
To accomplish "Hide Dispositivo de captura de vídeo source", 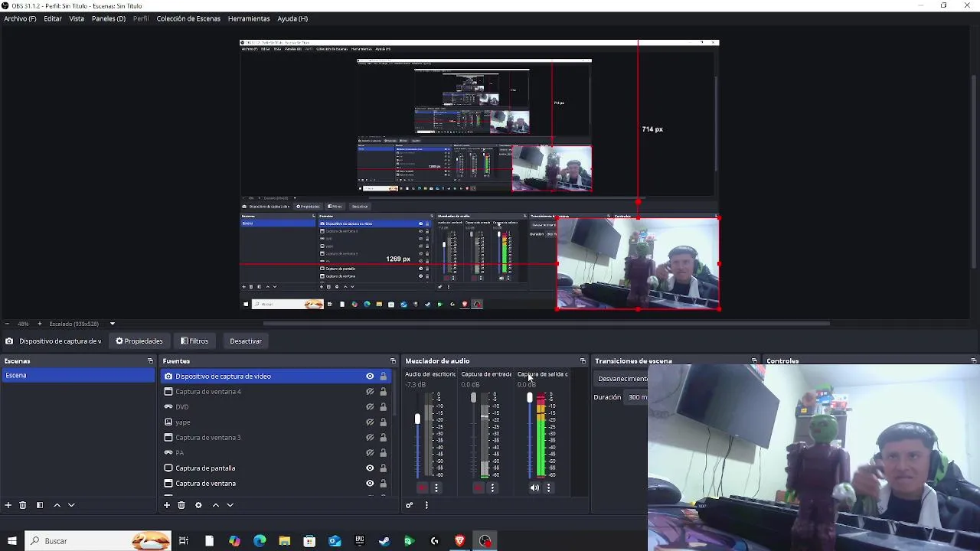I will [x=370, y=377].
